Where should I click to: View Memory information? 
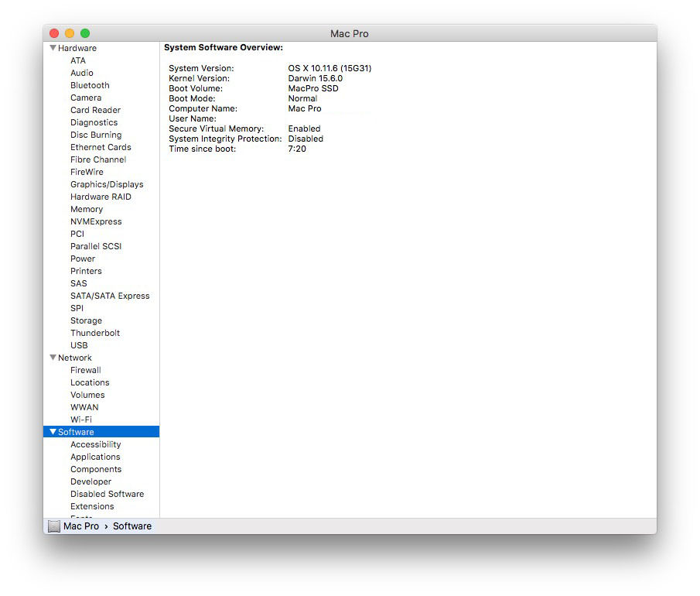87,209
